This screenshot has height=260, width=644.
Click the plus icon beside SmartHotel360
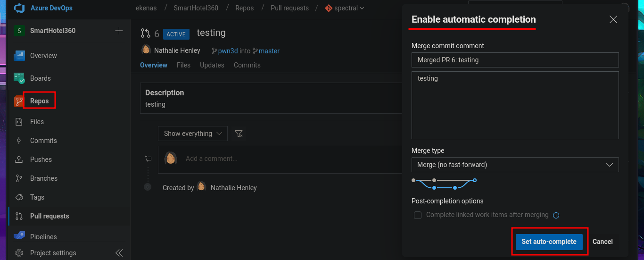(119, 31)
